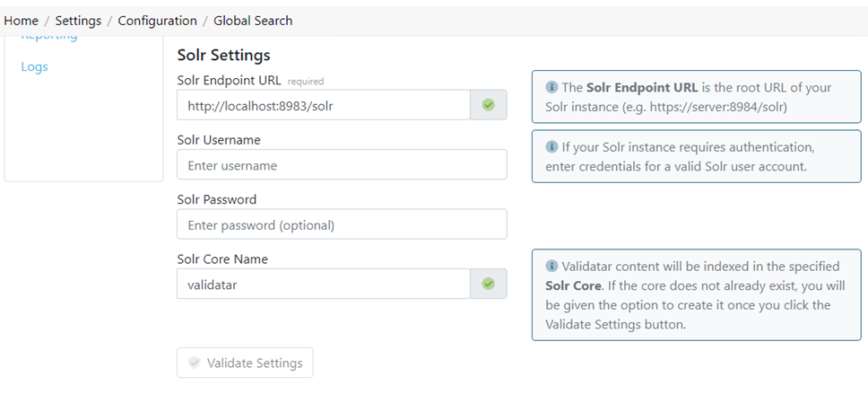Click info icon in authentication credentials hint

[x=551, y=147]
